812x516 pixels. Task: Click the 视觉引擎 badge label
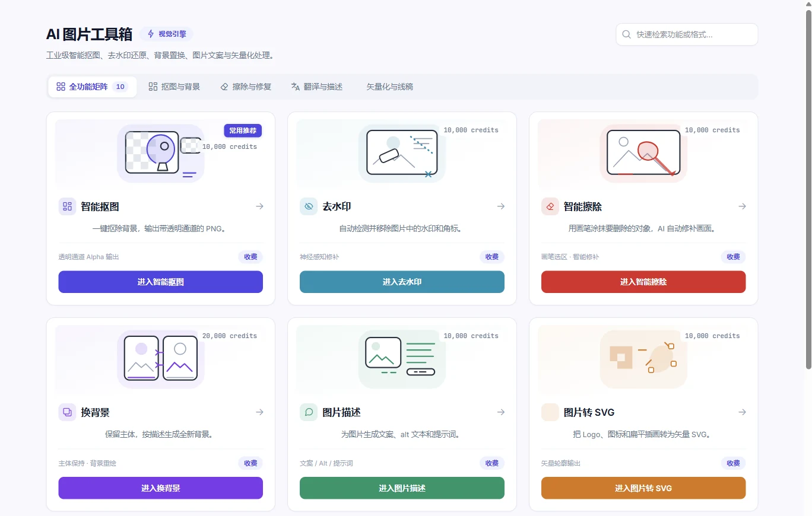pyautogui.click(x=172, y=34)
